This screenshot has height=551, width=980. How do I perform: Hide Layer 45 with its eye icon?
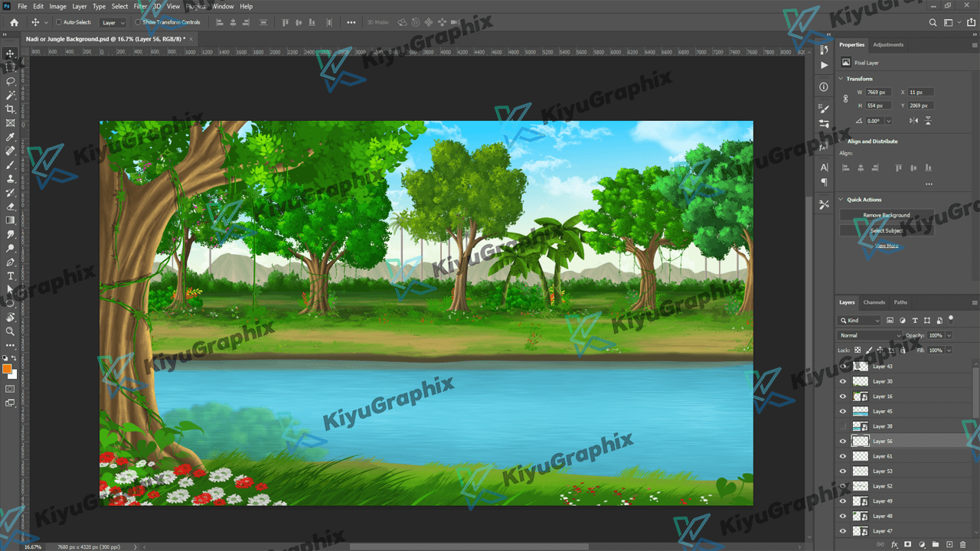[x=843, y=411]
